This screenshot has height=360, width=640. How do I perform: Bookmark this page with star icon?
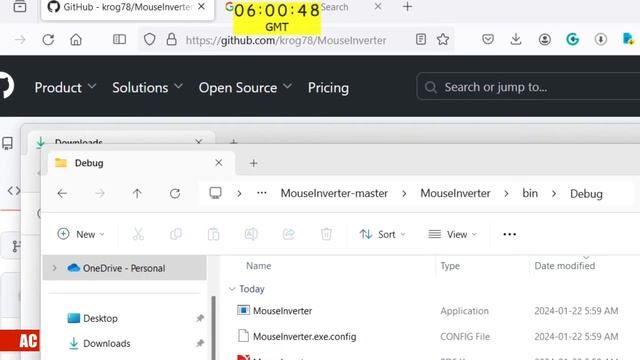coord(443,39)
